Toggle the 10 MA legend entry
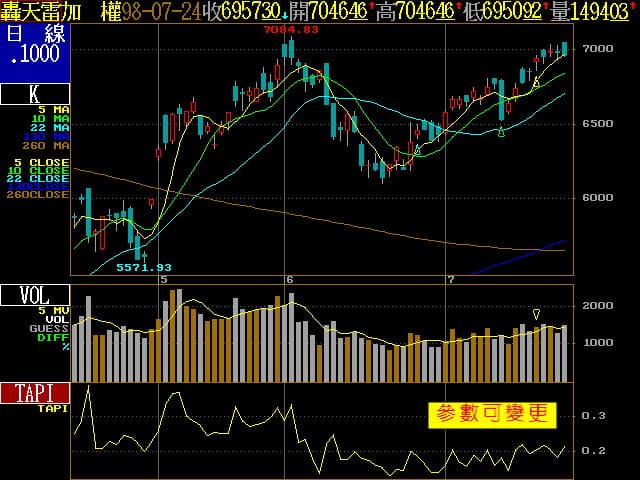Screen dimensions: 640x480 tap(54, 118)
